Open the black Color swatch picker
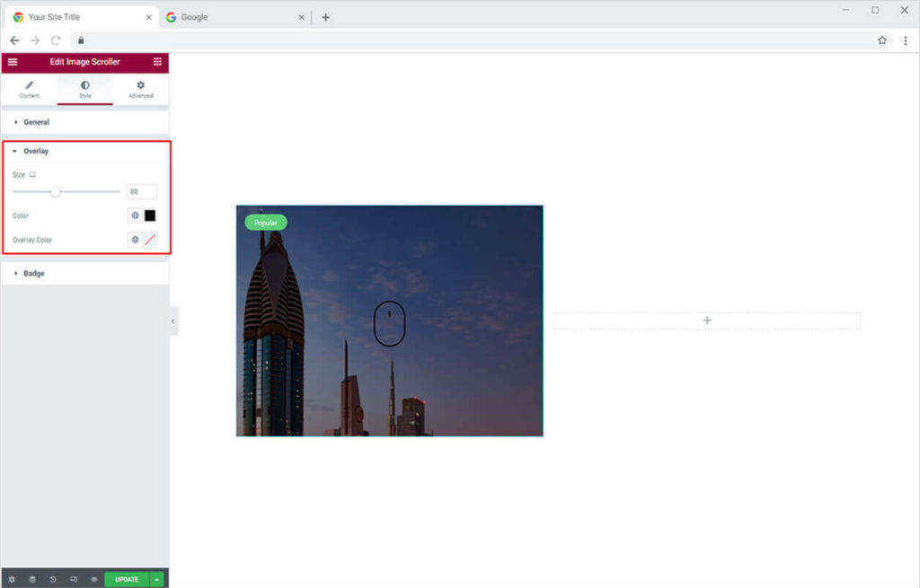The width and height of the screenshot is (920, 588). (150, 215)
